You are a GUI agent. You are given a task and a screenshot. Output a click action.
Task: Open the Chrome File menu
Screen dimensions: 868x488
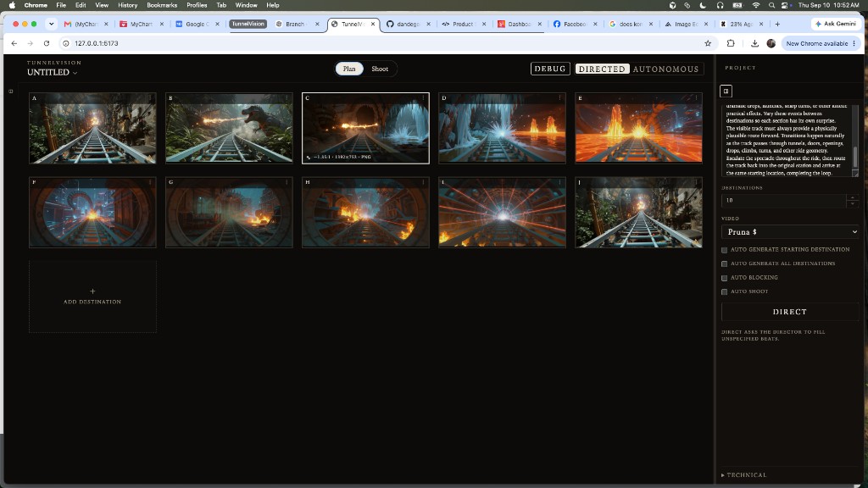click(61, 5)
